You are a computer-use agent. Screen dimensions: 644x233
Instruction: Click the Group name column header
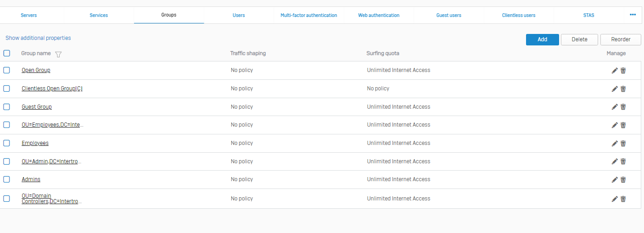coord(36,53)
